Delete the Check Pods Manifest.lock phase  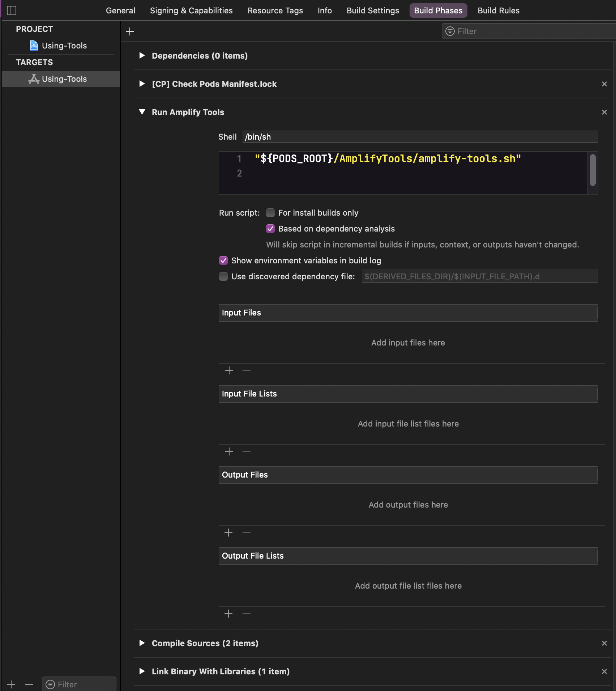[x=604, y=84]
